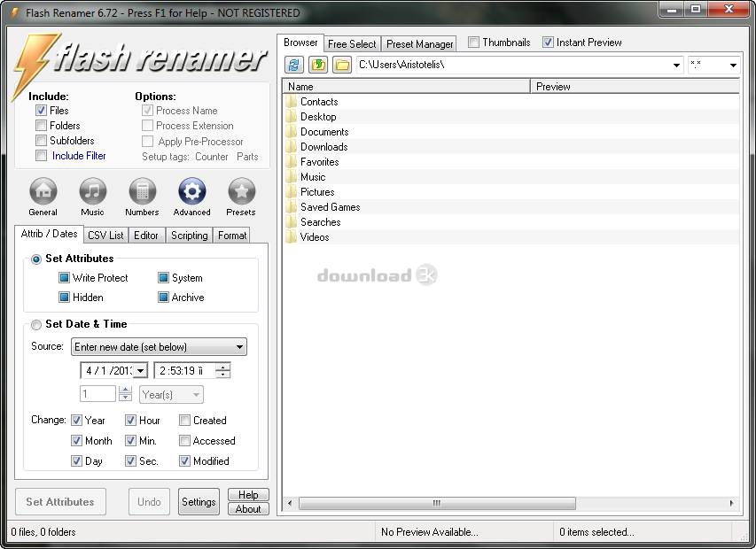This screenshot has height=549, width=756.
Task: Click the Favorites folder icon
Action: point(291,162)
